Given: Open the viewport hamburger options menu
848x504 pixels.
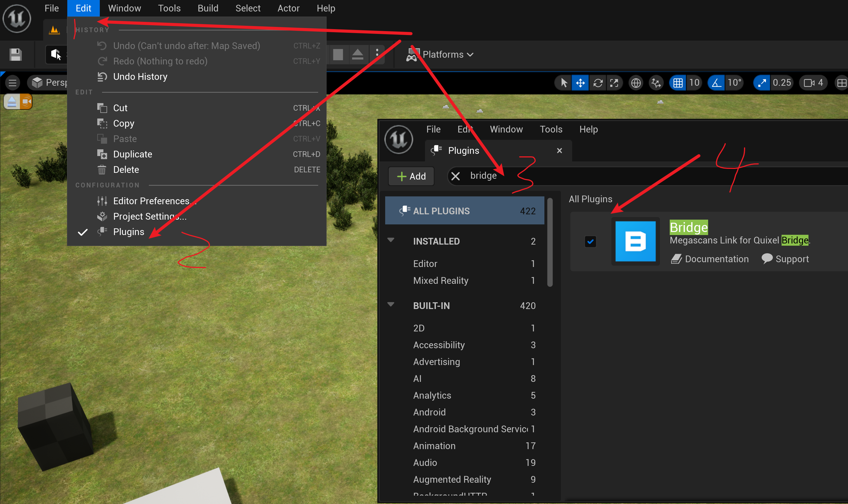Looking at the screenshot, I should pyautogui.click(x=13, y=83).
